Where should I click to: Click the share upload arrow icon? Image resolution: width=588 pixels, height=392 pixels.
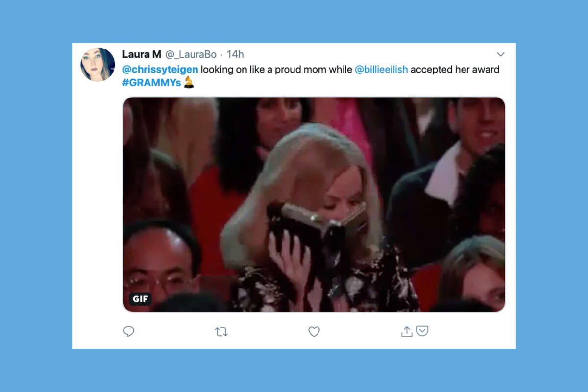coord(406,332)
